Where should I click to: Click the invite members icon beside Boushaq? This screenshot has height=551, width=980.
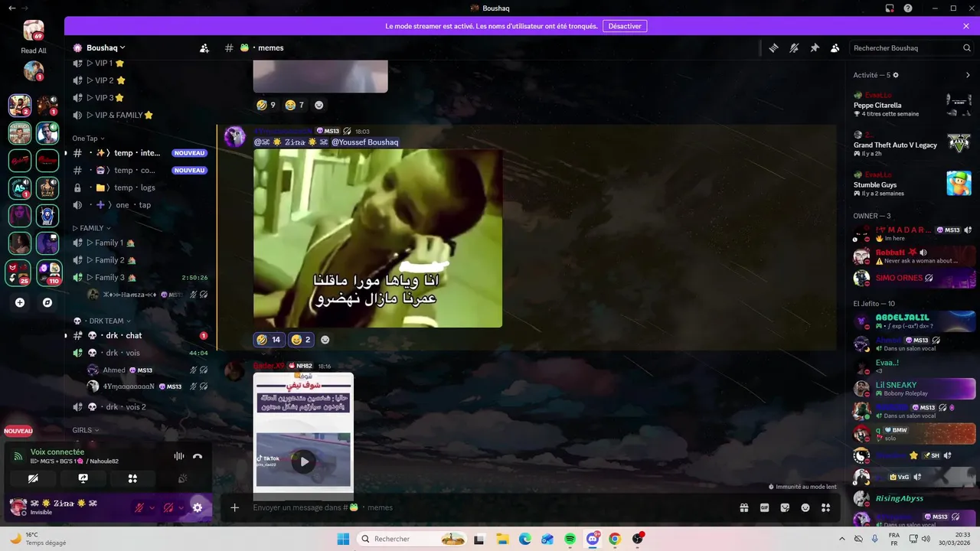click(204, 47)
